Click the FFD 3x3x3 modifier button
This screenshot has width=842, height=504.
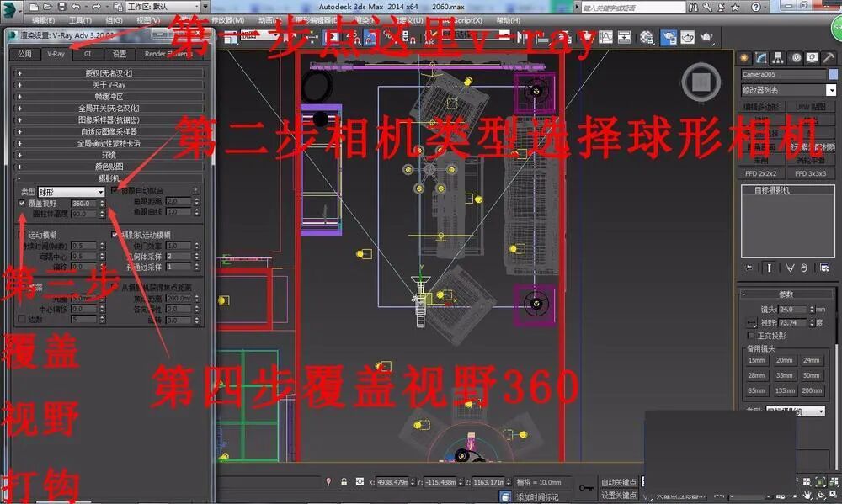pos(810,173)
